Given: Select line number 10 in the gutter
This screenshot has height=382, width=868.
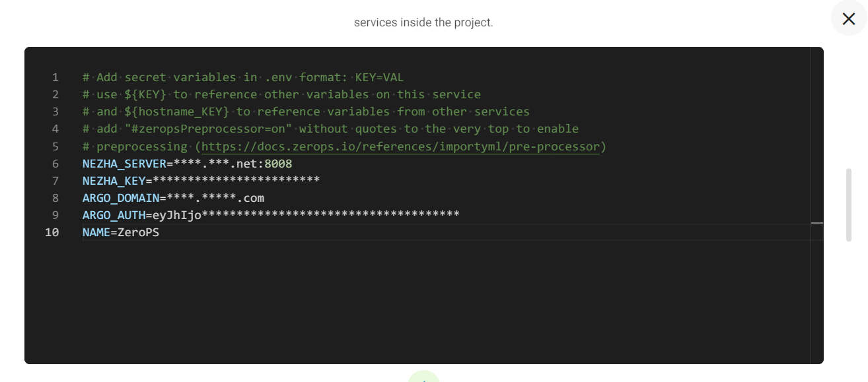Looking at the screenshot, I should click(52, 232).
